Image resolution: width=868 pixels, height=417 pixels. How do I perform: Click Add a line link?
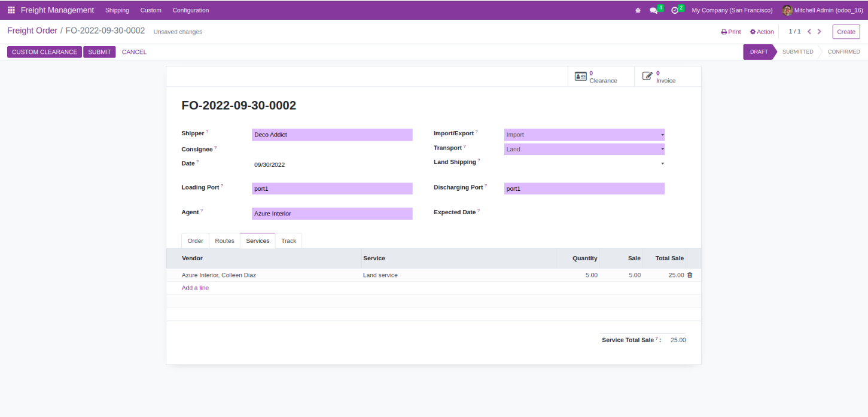pyautogui.click(x=195, y=288)
